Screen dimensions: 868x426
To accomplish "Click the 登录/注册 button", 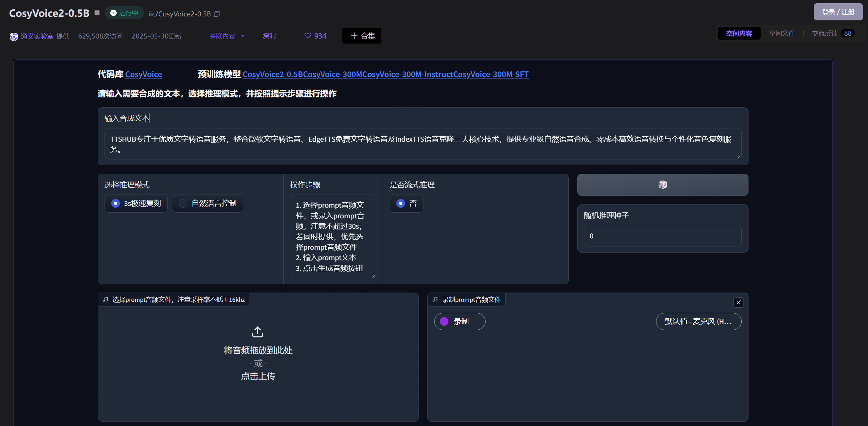I will (x=838, y=12).
